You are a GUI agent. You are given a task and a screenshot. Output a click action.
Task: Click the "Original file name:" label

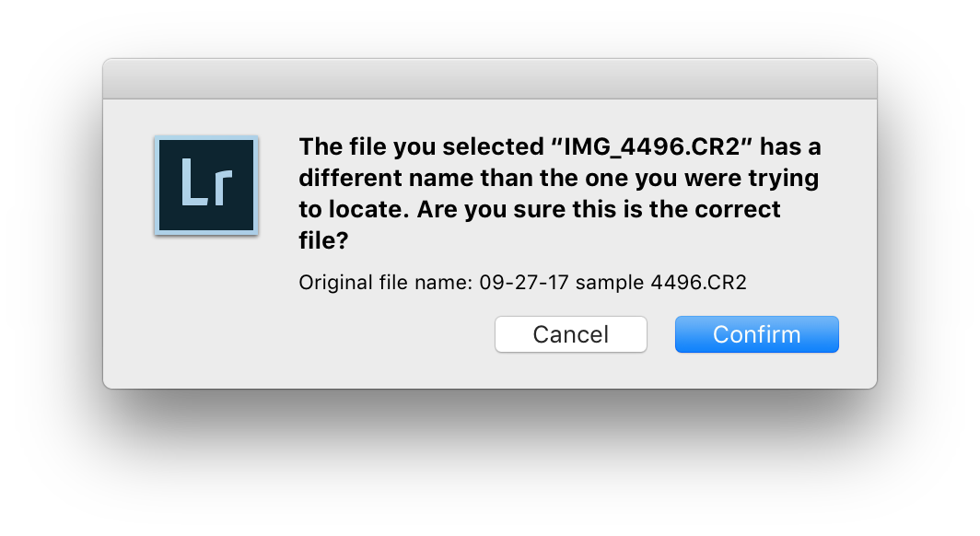point(386,283)
